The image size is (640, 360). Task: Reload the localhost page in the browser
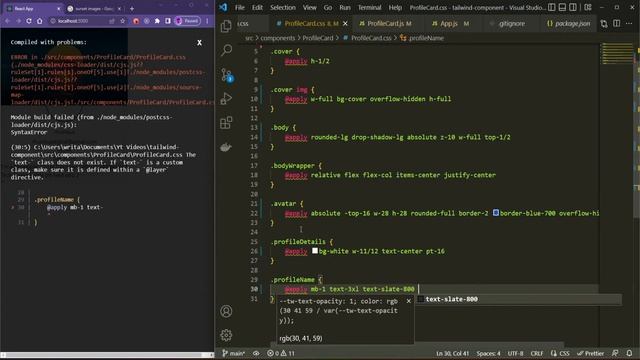pyautogui.click(x=29, y=21)
